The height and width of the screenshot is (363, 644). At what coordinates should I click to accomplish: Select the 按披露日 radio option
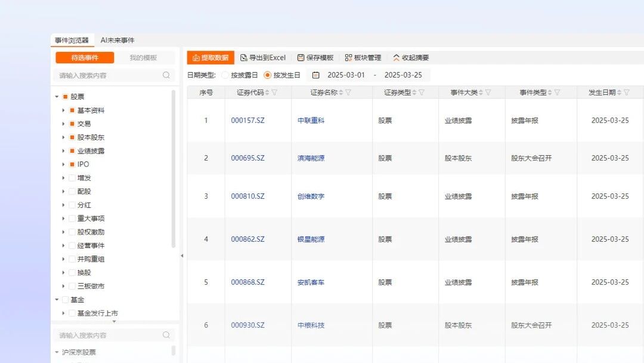(x=225, y=75)
